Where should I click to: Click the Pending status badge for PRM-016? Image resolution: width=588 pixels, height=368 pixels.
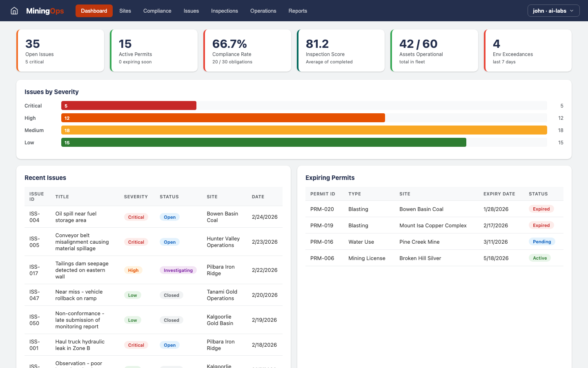(542, 242)
